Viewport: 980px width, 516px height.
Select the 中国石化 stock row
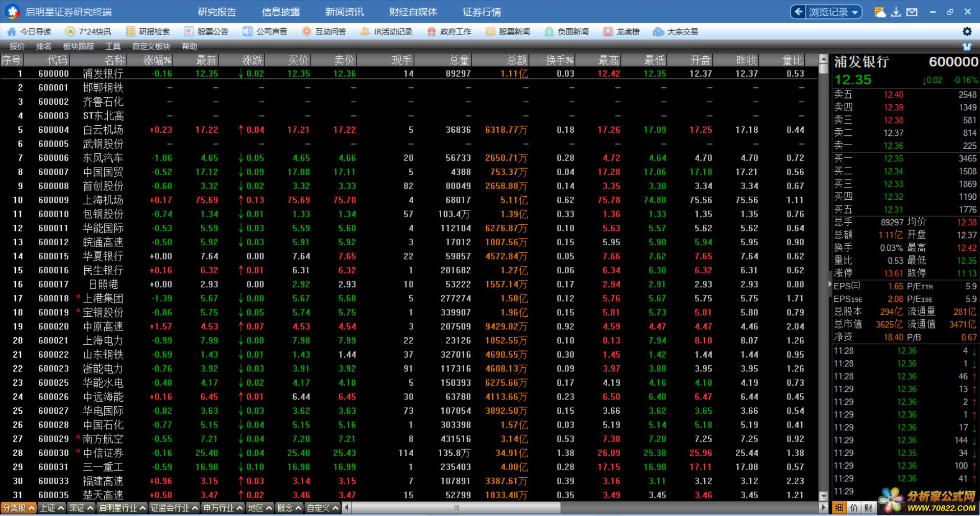tap(409, 425)
